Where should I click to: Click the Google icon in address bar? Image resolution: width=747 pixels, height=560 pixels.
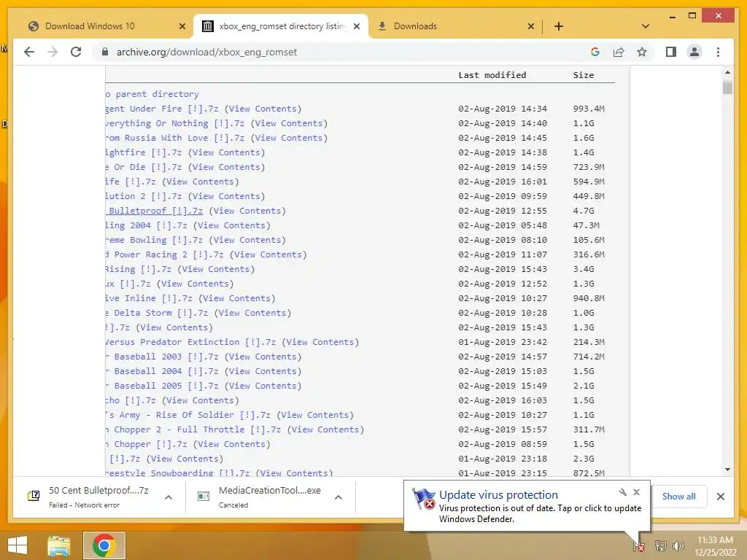(595, 52)
